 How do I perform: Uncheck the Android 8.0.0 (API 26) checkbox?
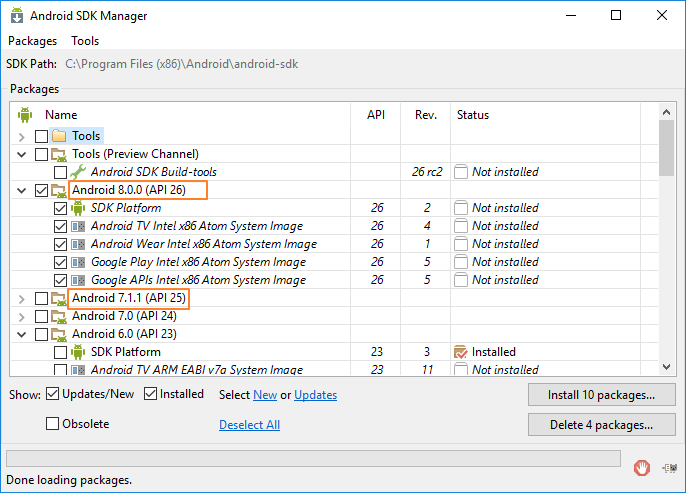point(42,190)
